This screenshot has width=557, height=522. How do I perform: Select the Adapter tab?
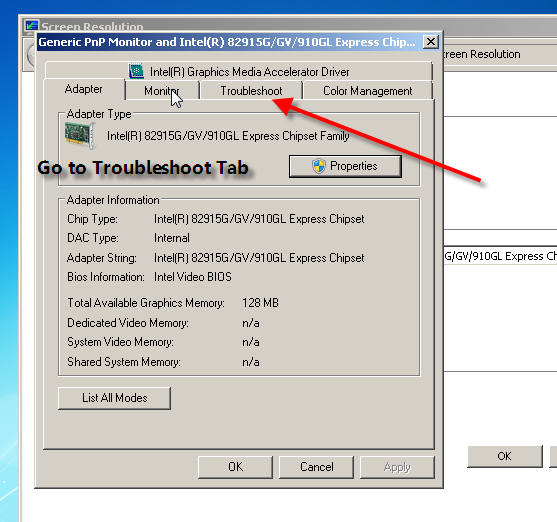coord(84,89)
